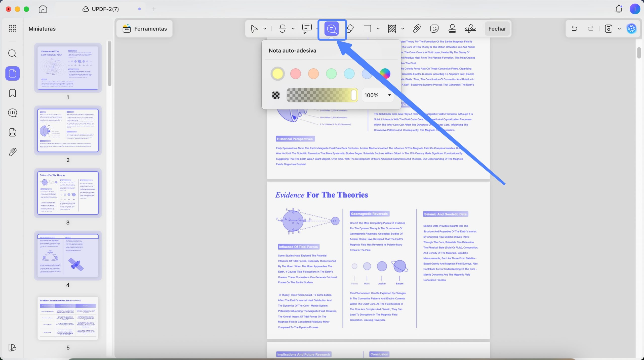
Task: Expand the selection tool dropdown arrow
Action: [265, 29]
